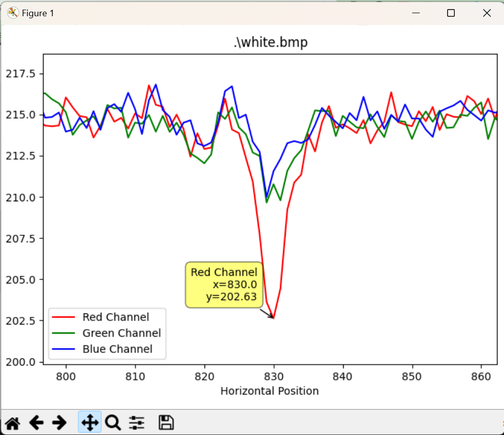504x435 pixels.
Task: Click the yellow Red Channel data annotation
Action: (224, 285)
